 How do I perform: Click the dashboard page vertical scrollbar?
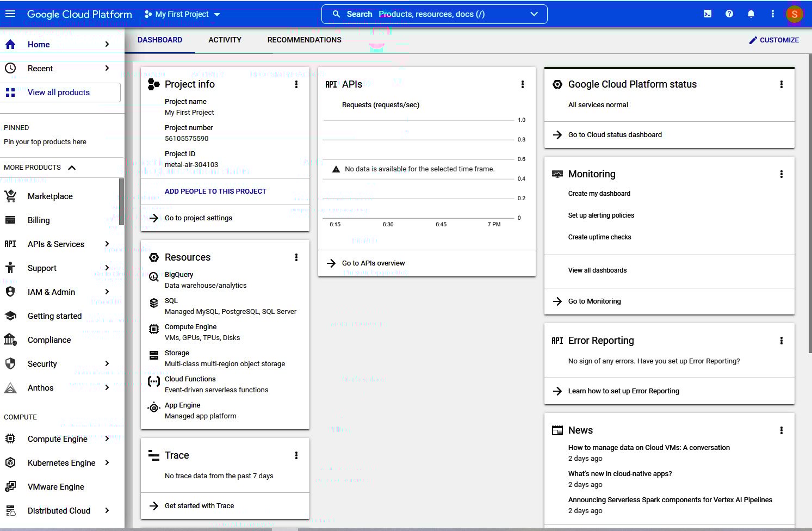coord(810,204)
